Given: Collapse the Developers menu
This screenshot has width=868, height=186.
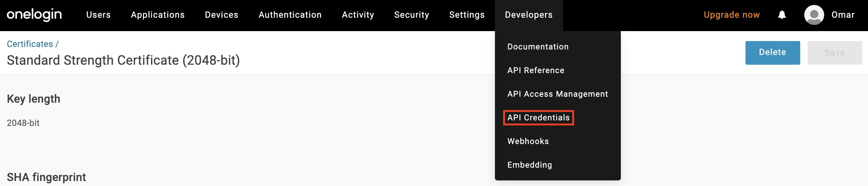Looking at the screenshot, I should (x=528, y=15).
